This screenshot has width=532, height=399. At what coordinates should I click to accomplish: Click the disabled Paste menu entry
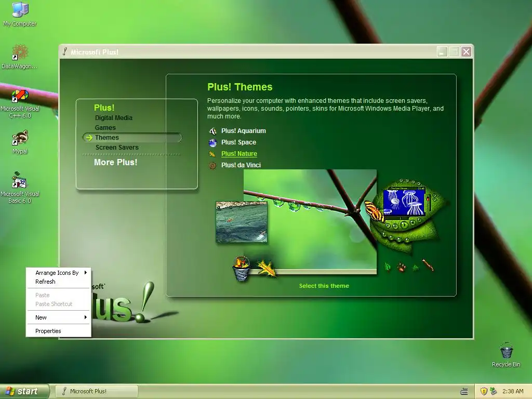[59, 295]
